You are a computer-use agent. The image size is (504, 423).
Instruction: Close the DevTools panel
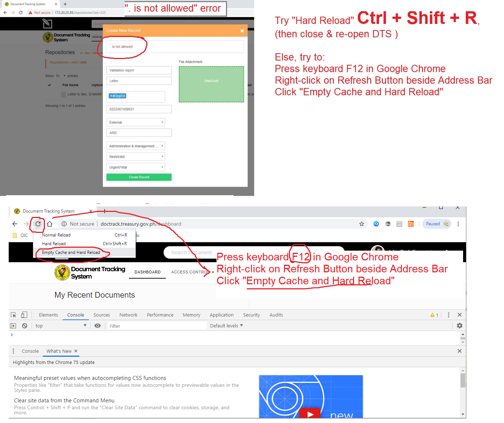[459, 315]
